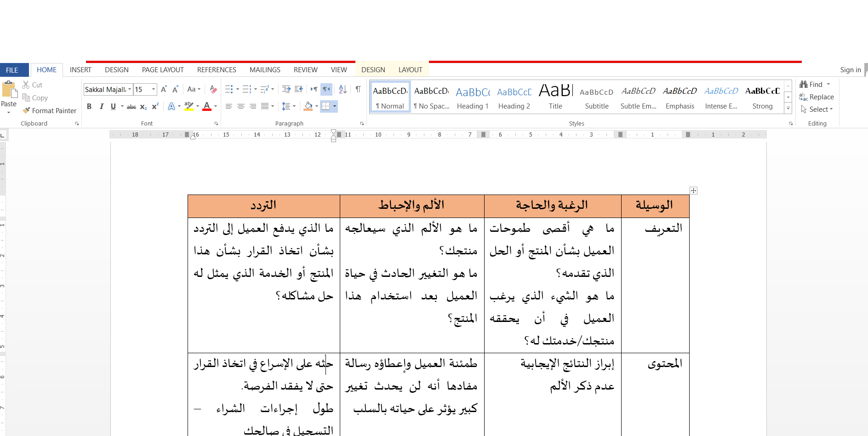This screenshot has height=436, width=868.
Task: Open the table LAYOUT tab
Action: click(410, 70)
